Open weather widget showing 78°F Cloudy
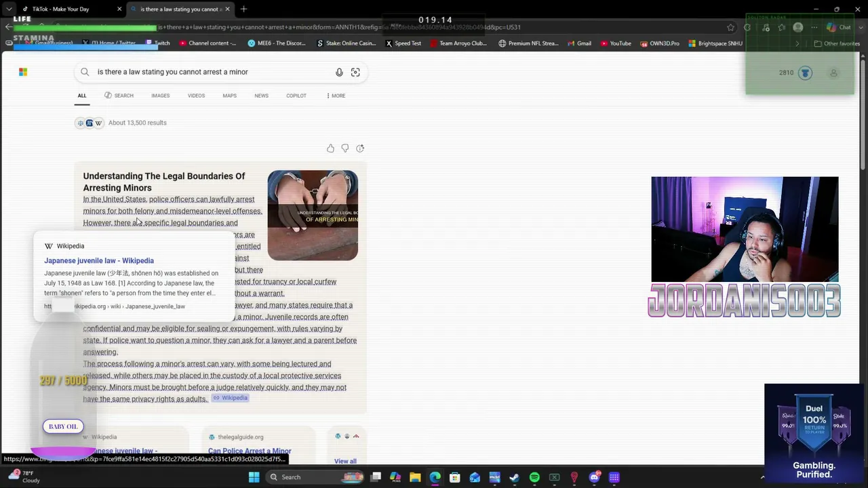The image size is (868, 488). (x=24, y=476)
